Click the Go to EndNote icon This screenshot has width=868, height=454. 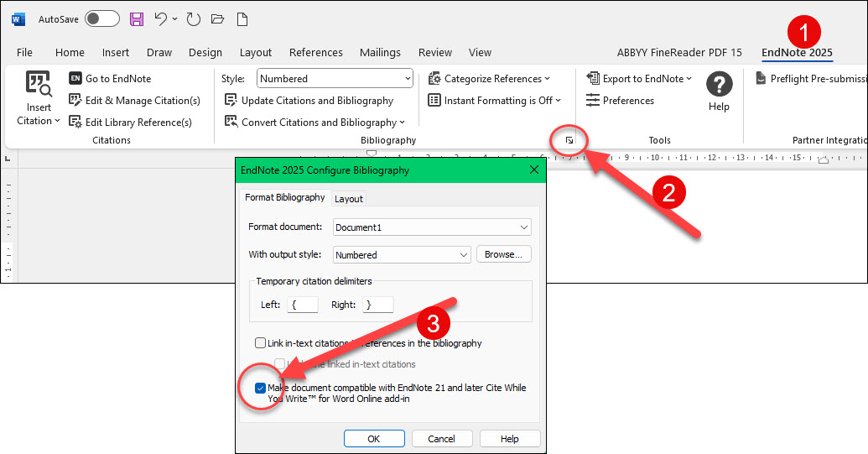click(75, 79)
